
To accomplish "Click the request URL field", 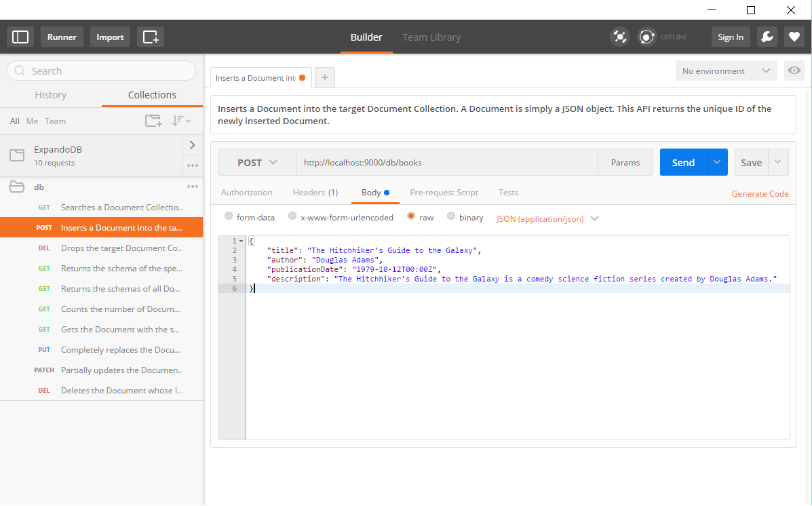I will [447, 163].
